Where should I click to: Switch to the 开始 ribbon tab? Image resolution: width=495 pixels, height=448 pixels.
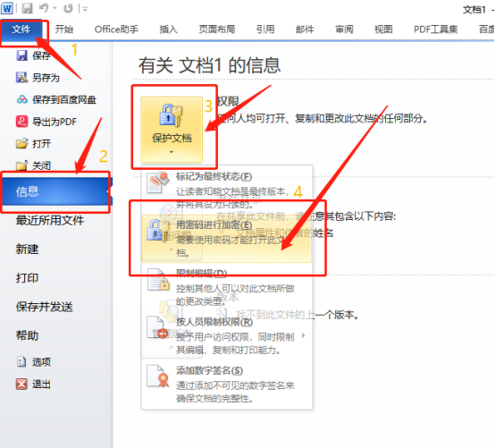coord(64,30)
